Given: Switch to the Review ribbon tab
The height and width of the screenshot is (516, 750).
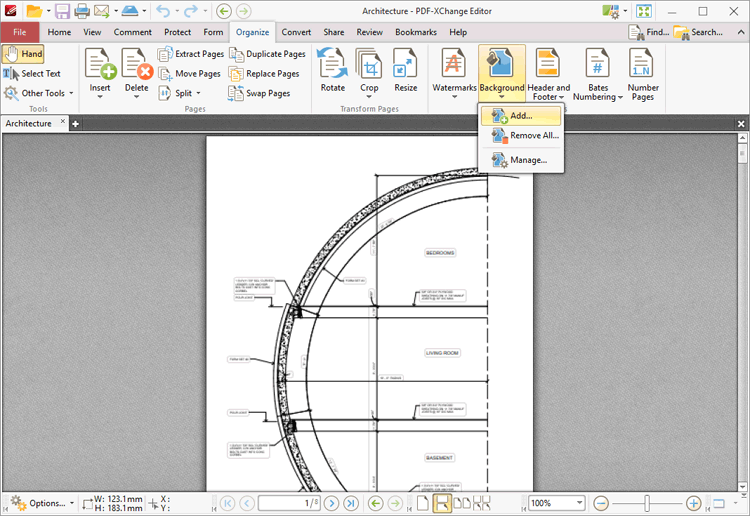Looking at the screenshot, I should 369,32.
